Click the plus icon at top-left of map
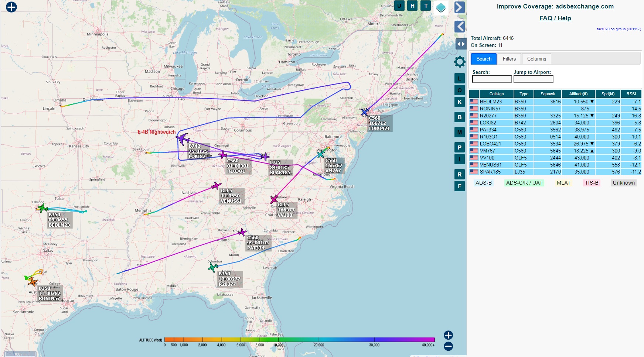 click(x=11, y=7)
